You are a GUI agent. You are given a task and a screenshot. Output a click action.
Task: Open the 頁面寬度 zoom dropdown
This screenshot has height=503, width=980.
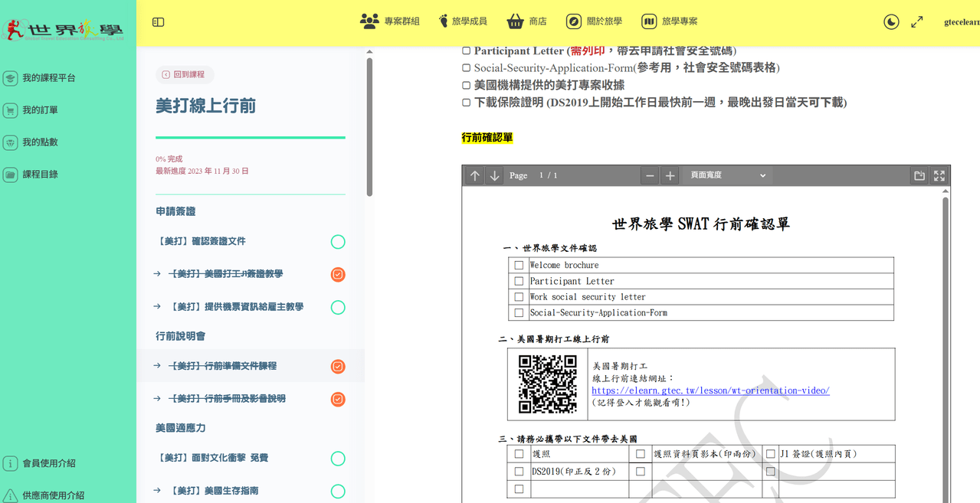point(727,175)
